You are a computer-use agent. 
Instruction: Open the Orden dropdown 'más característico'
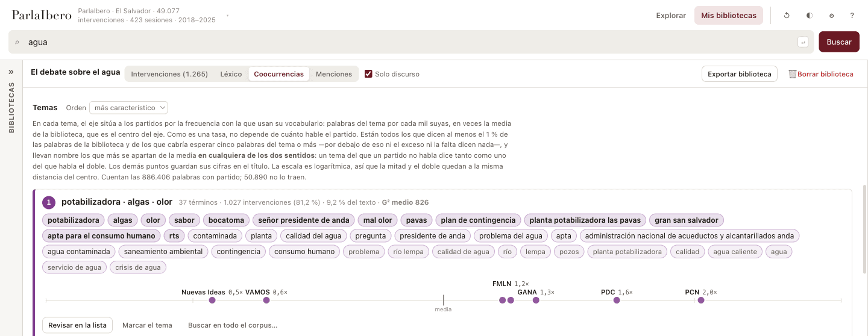(x=128, y=108)
